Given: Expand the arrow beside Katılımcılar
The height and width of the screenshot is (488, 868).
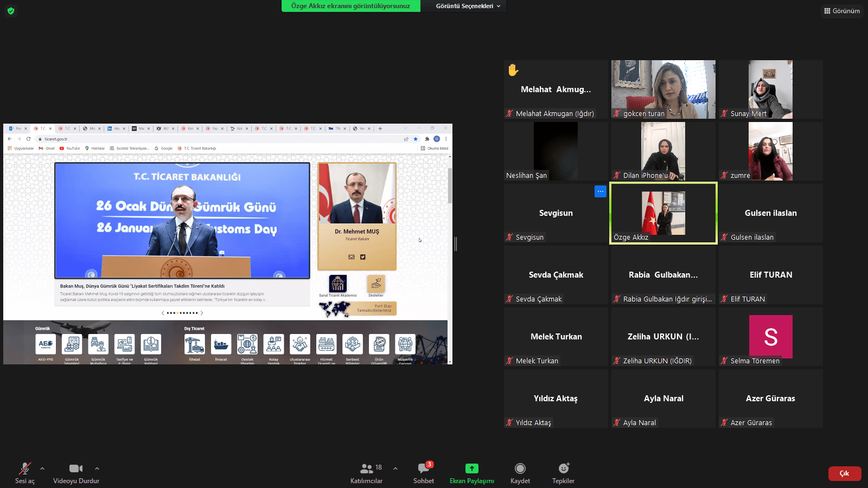Looking at the screenshot, I should tap(395, 468).
